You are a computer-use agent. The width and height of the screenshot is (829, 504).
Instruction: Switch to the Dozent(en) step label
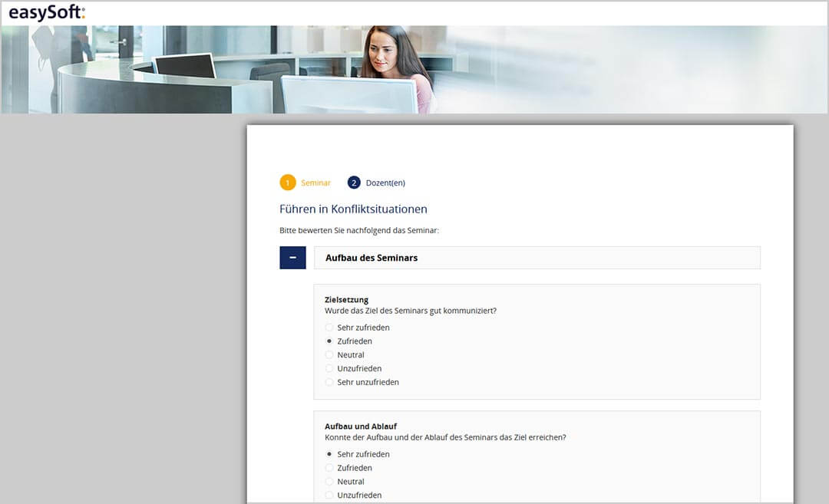385,183
